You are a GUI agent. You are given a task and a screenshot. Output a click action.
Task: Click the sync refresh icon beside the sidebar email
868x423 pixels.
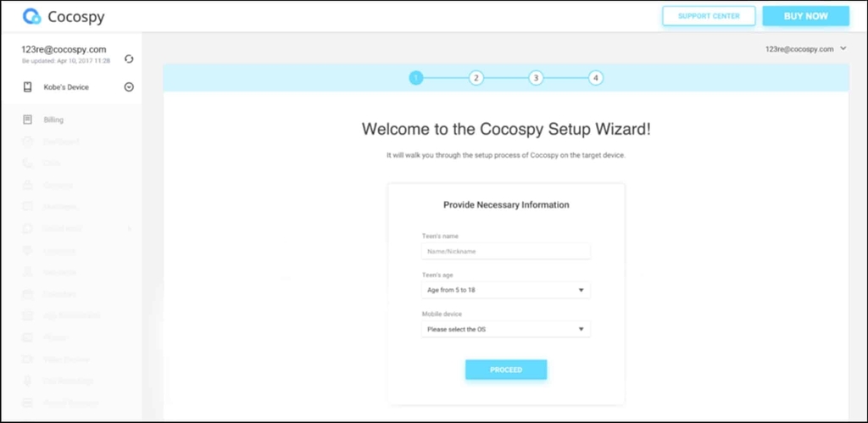tap(129, 58)
